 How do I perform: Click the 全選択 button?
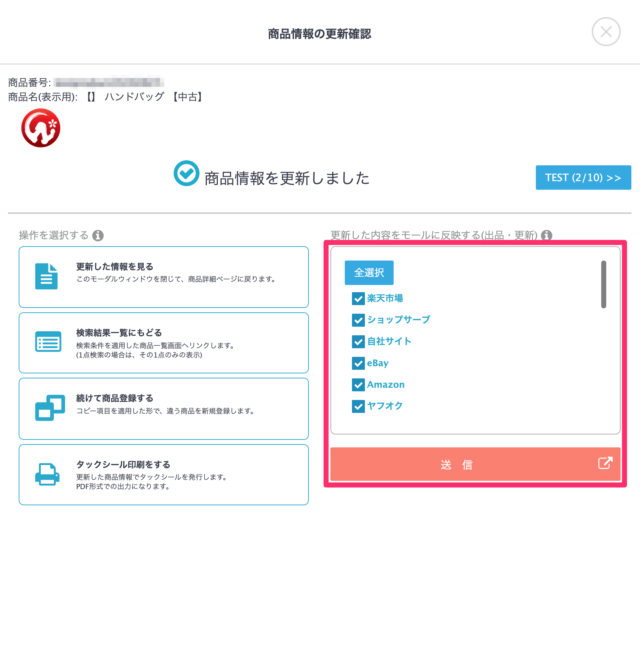click(369, 272)
